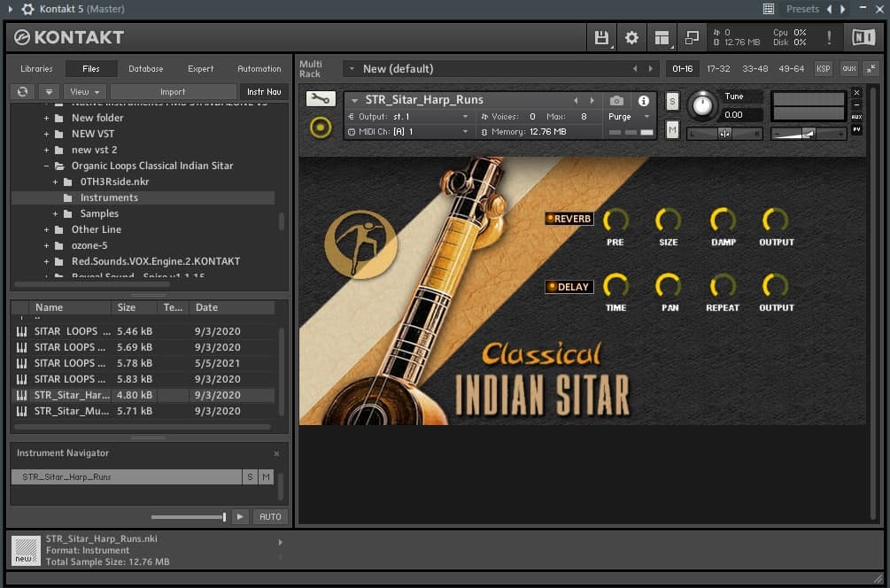890x588 pixels.
Task: Toggle the minimized rack view icon
Action: (692, 38)
